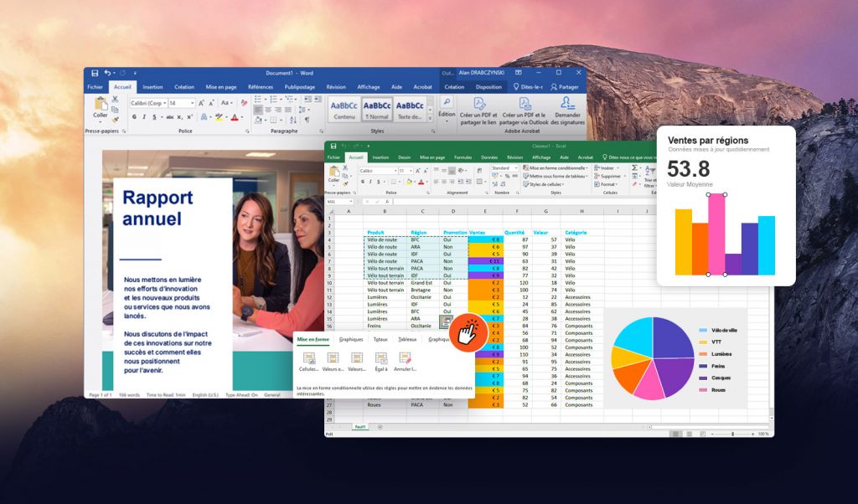
Task: Click the Coller paste icon in Word
Action: click(101, 105)
